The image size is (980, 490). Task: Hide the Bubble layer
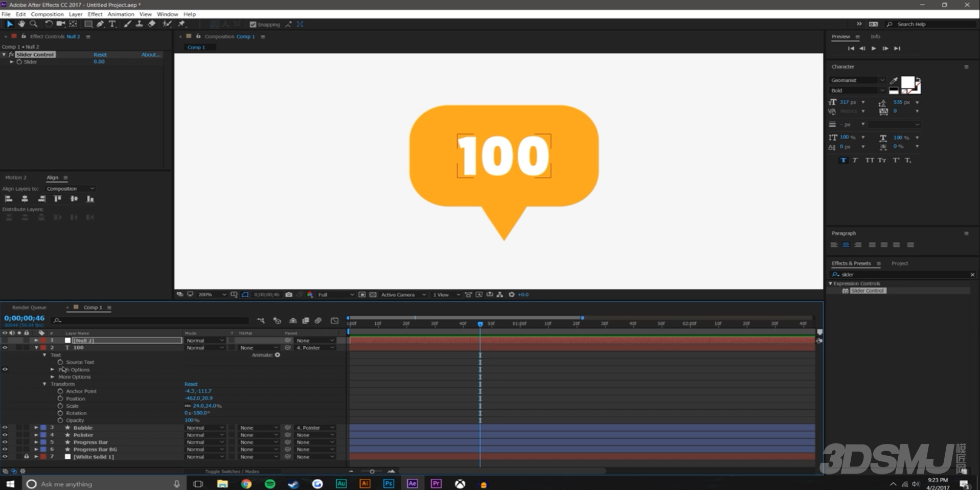pyautogui.click(x=5, y=428)
